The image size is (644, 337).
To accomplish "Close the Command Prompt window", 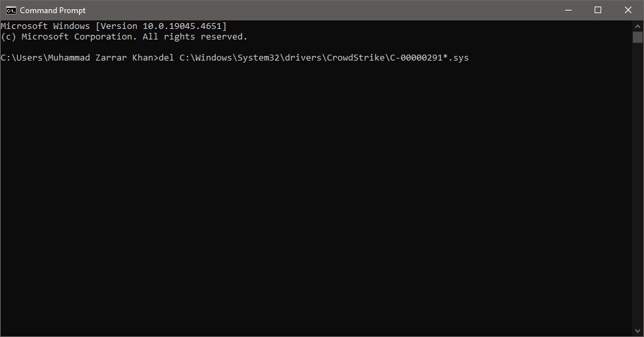I will [x=628, y=10].
